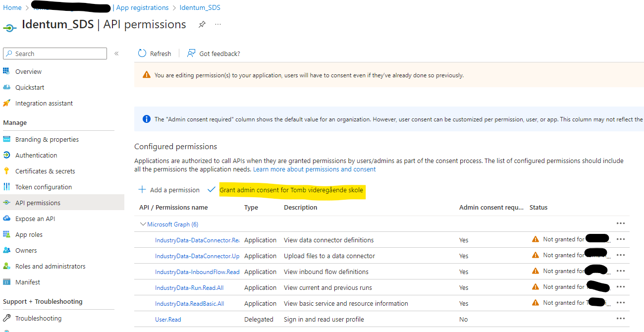Click the sidebar Search input field
644x332 pixels.
tap(59, 54)
